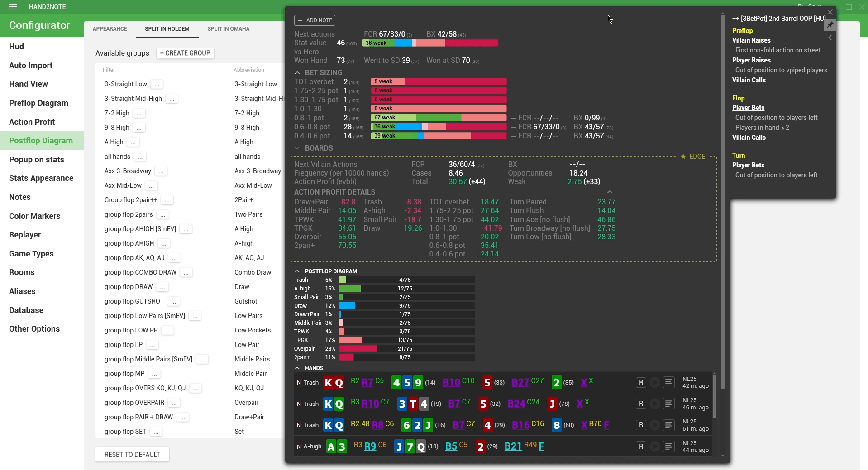Click the R replay button for the A-high hand

point(641,446)
